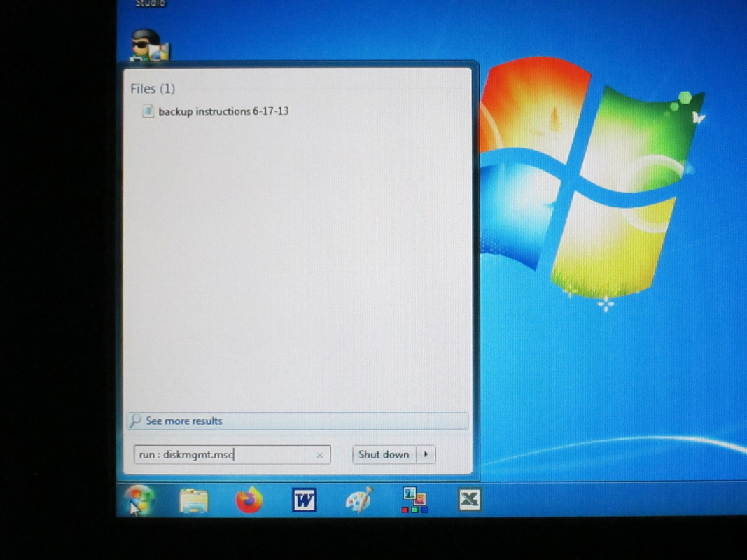Click the Files (1) results header

[x=153, y=89]
